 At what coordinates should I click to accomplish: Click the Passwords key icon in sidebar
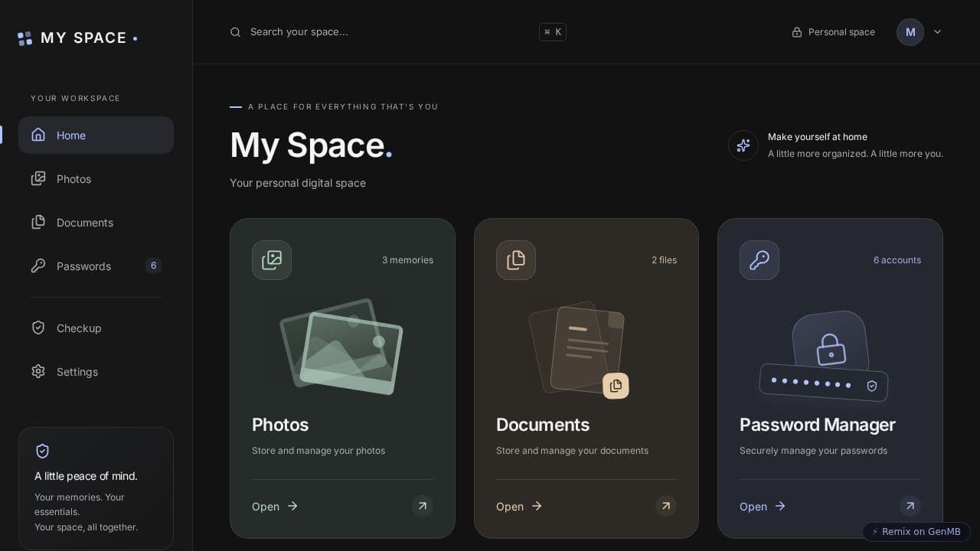point(38,266)
